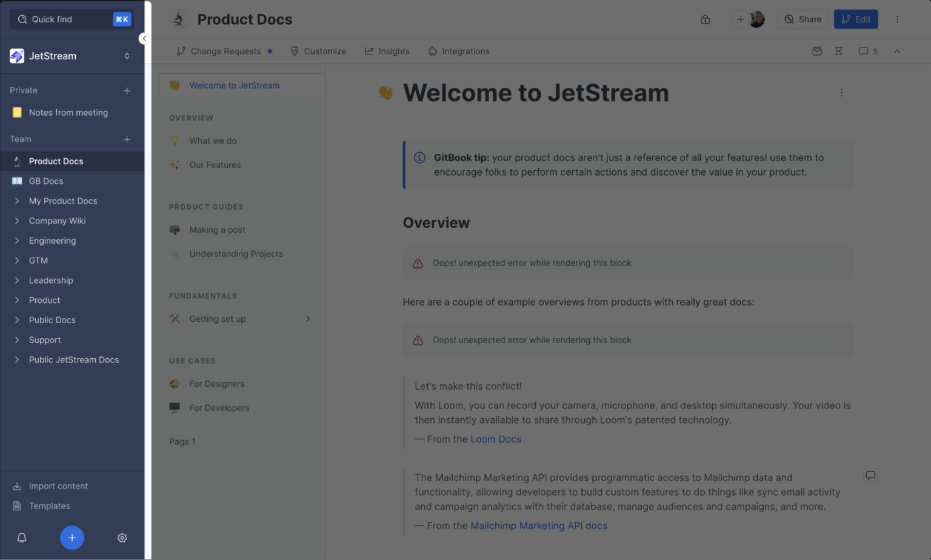Open the comments panel showing 5
931x560 pixels.
866,51
